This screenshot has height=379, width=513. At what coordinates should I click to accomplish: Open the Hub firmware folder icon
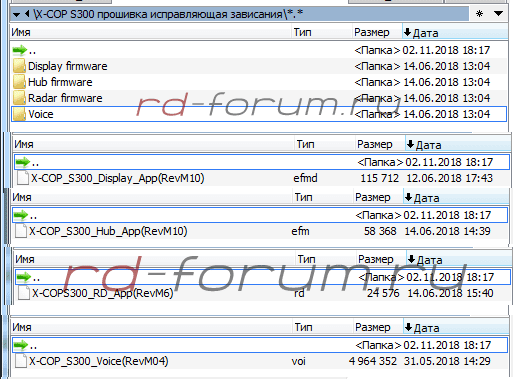(19, 82)
